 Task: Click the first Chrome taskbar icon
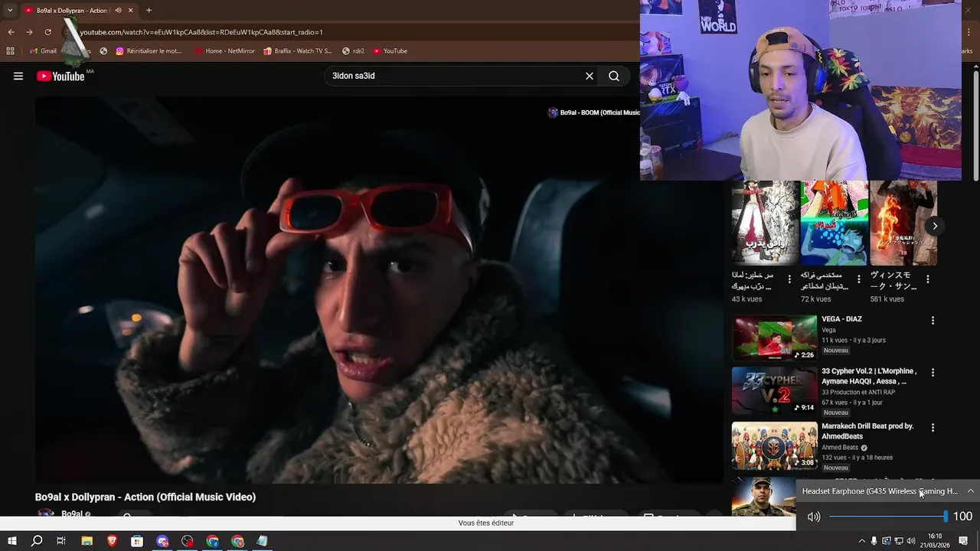tap(213, 541)
